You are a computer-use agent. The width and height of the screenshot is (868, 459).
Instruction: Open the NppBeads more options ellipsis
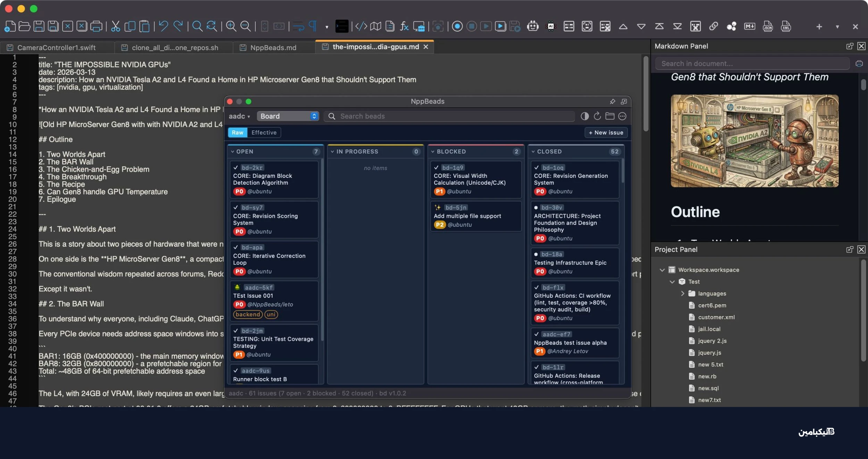[622, 116]
